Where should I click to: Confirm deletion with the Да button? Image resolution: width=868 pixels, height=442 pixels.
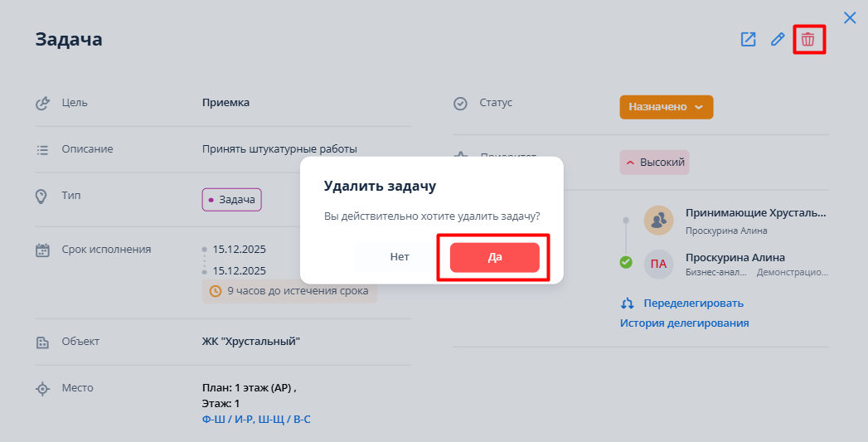point(494,257)
